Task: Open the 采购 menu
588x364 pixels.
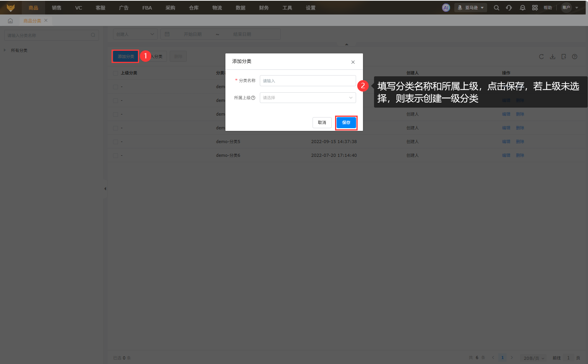Action: [x=170, y=8]
